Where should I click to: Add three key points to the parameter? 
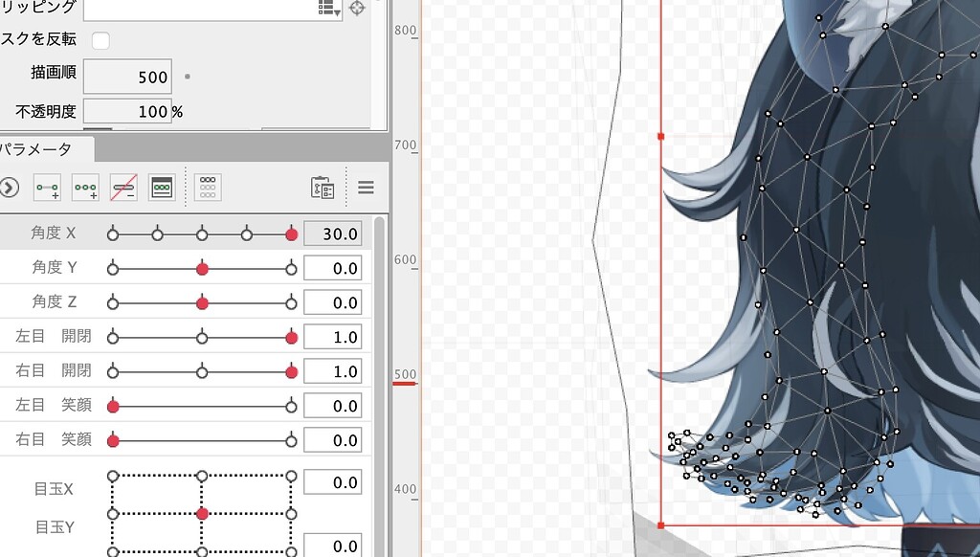pyautogui.click(x=84, y=188)
